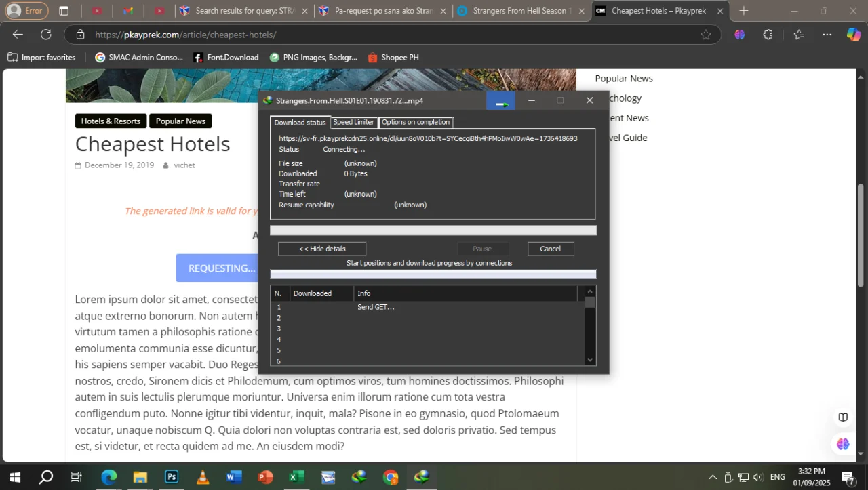The width and height of the screenshot is (868, 490).
Task: Open SMAC Admin Console bookmark
Action: [x=139, y=58]
